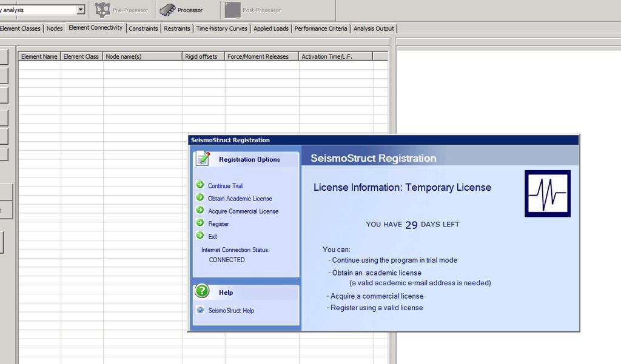Go to Performance Criteria tab

[x=321, y=28]
